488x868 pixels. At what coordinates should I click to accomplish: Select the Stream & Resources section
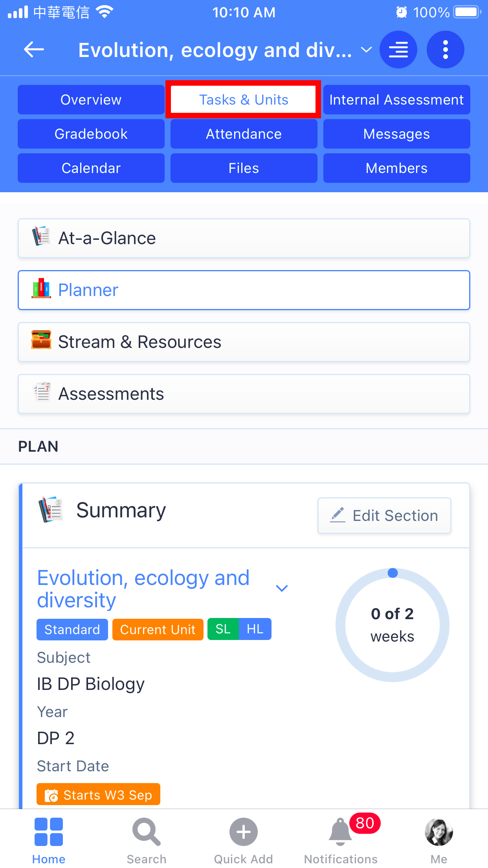click(x=244, y=342)
